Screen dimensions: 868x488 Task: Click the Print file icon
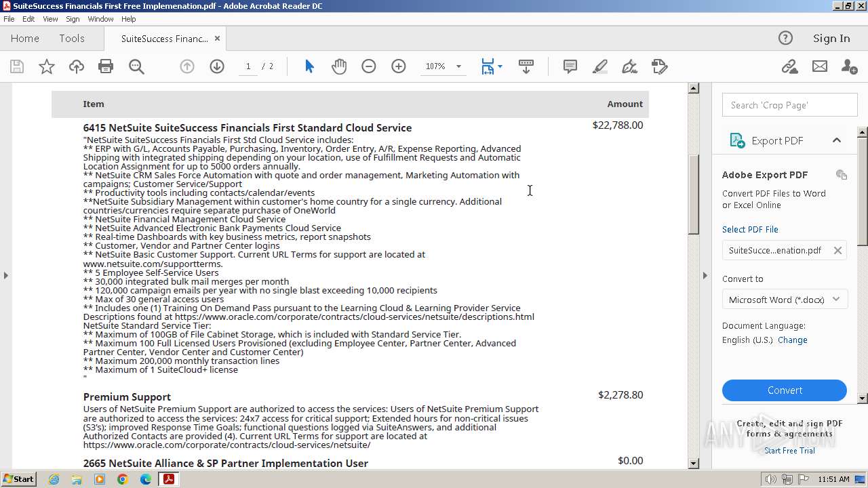[x=106, y=66]
